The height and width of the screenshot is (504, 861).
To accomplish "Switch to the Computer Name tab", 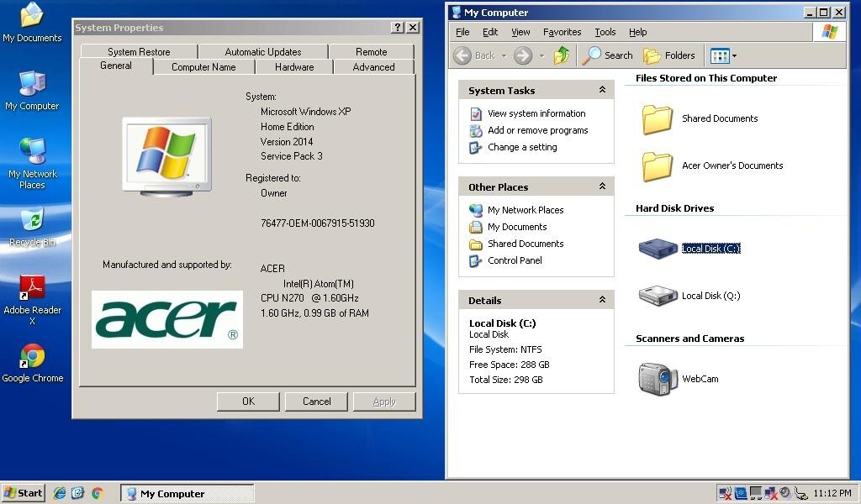I will 203,67.
